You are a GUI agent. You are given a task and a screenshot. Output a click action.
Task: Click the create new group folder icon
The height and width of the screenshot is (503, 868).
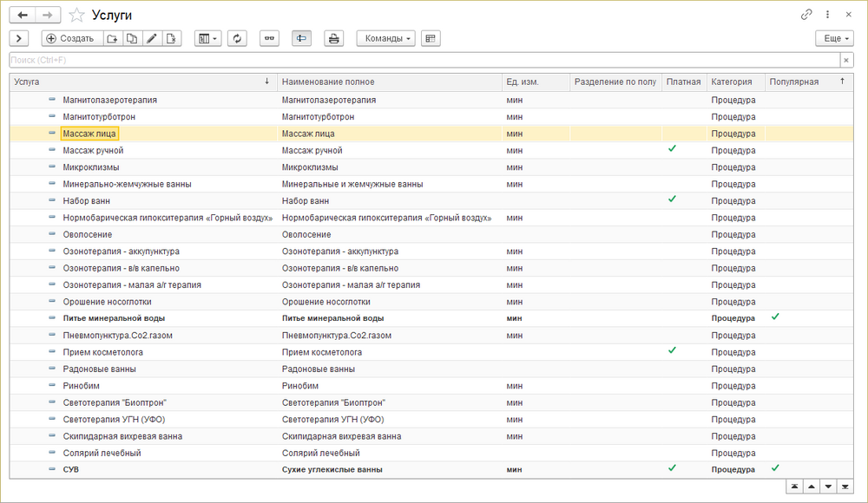112,38
